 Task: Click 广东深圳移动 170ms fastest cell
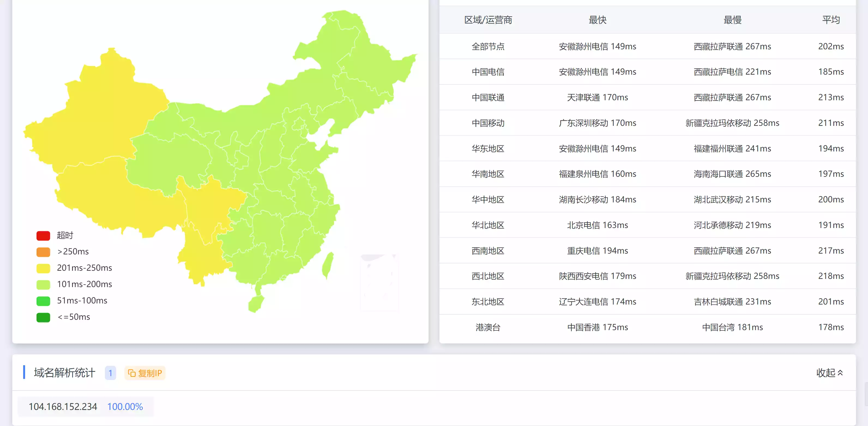[x=597, y=123]
